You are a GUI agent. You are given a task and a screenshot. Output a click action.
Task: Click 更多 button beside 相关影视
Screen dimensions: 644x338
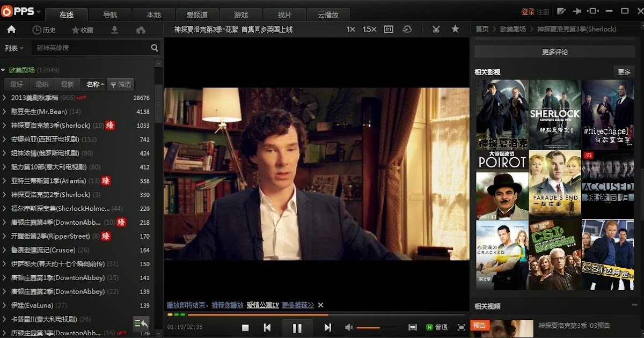pyautogui.click(x=624, y=72)
